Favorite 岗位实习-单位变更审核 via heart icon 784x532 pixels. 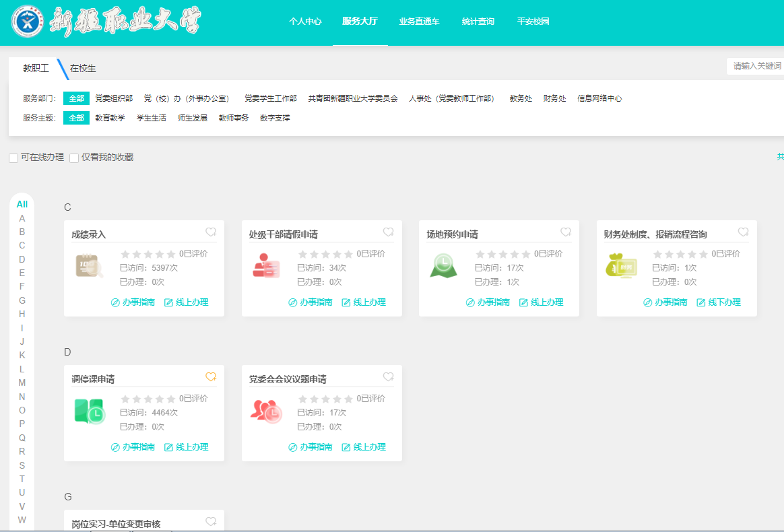(x=211, y=521)
